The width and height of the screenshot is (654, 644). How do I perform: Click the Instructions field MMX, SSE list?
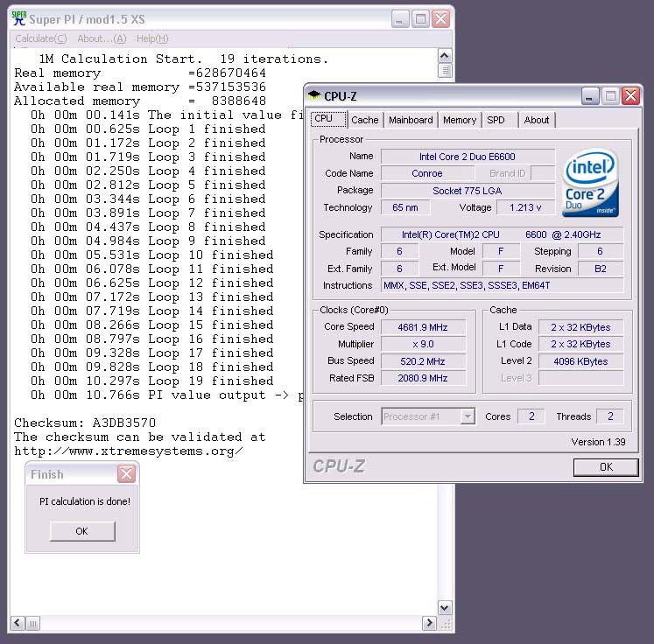pos(503,285)
